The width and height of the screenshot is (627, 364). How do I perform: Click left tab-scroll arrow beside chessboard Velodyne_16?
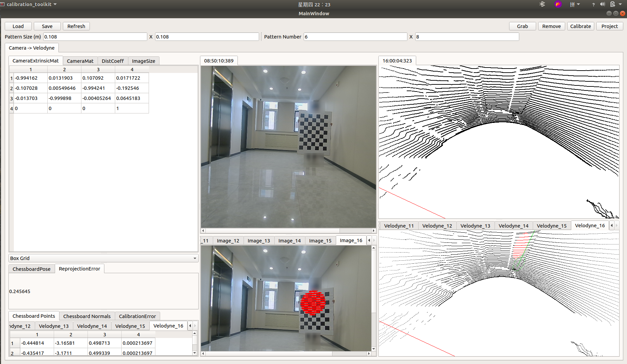pos(190,326)
